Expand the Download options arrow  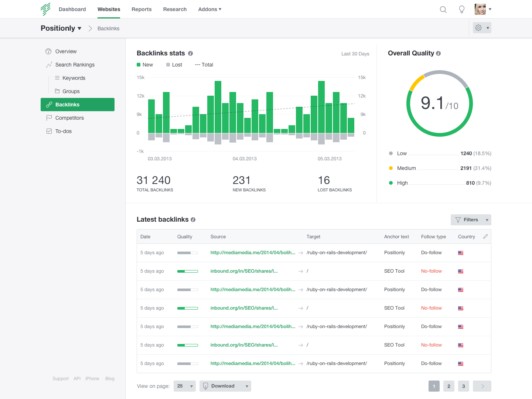pos(247,386)
